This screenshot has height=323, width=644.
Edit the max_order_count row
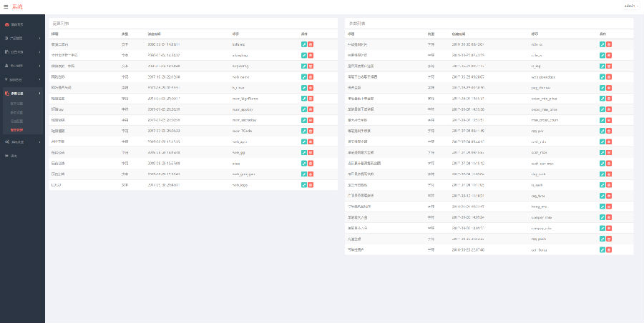coord(602,120)
